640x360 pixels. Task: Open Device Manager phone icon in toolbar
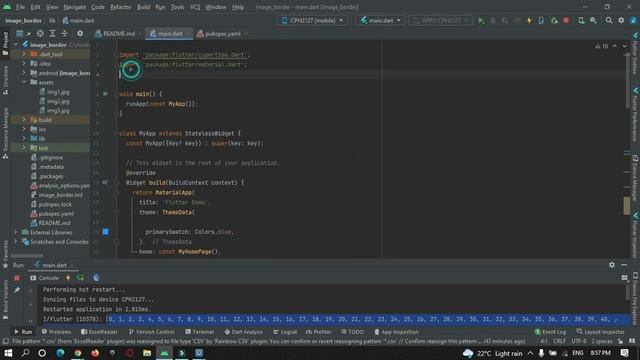click(581, 20)
